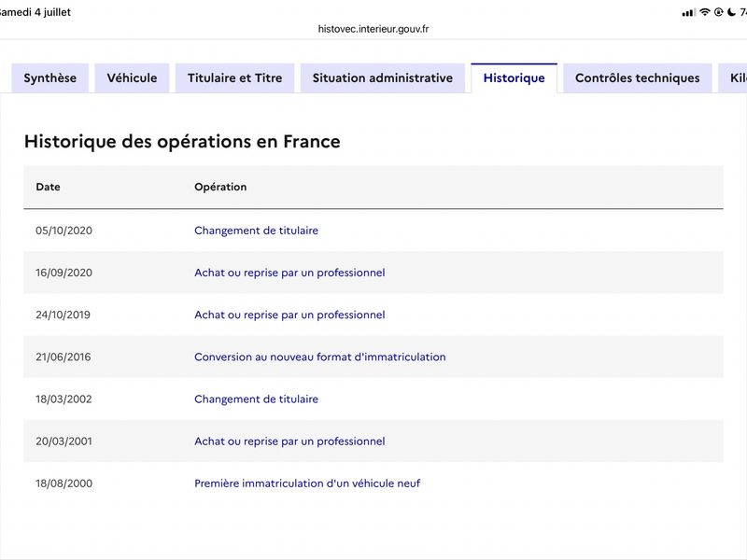747x560 pixels.
Task: Click the date 24/10/2019
Action: coord(63,315)
